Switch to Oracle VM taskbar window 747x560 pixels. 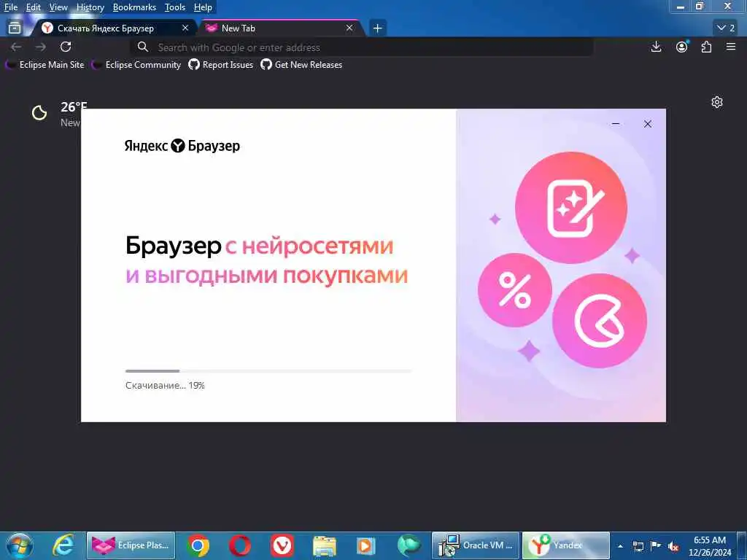(476, 545)
